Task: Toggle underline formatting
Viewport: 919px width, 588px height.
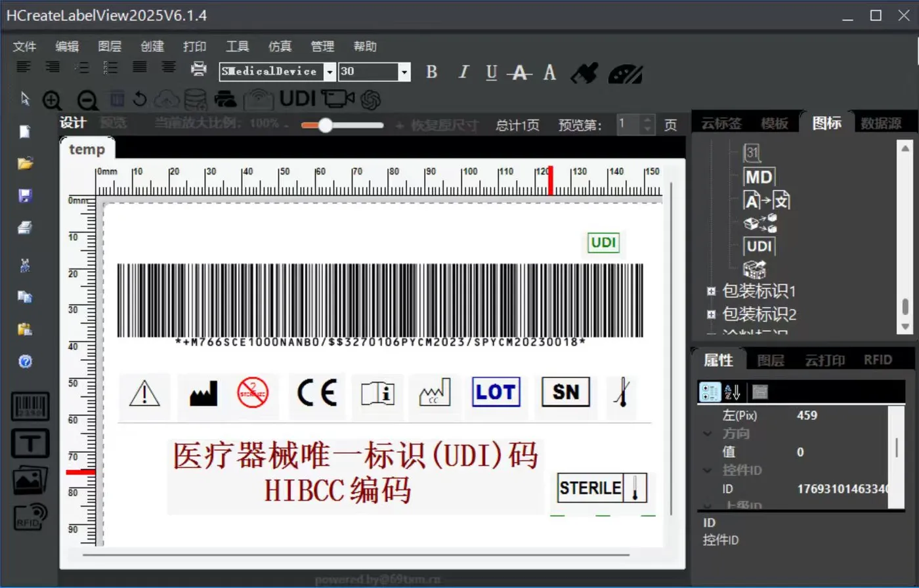Action: (492, 73)
